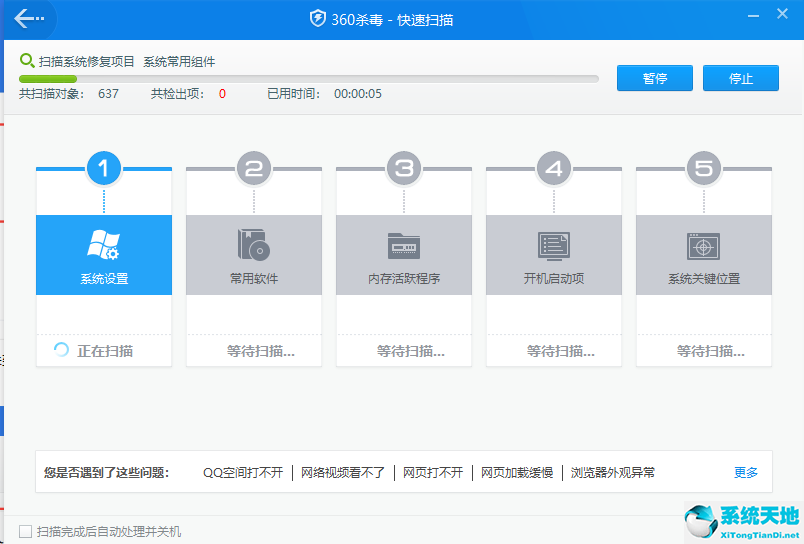The image size is (804, 544).
Task: Click 您是否遇到了这些问题 label
Action: coord(106,472)
